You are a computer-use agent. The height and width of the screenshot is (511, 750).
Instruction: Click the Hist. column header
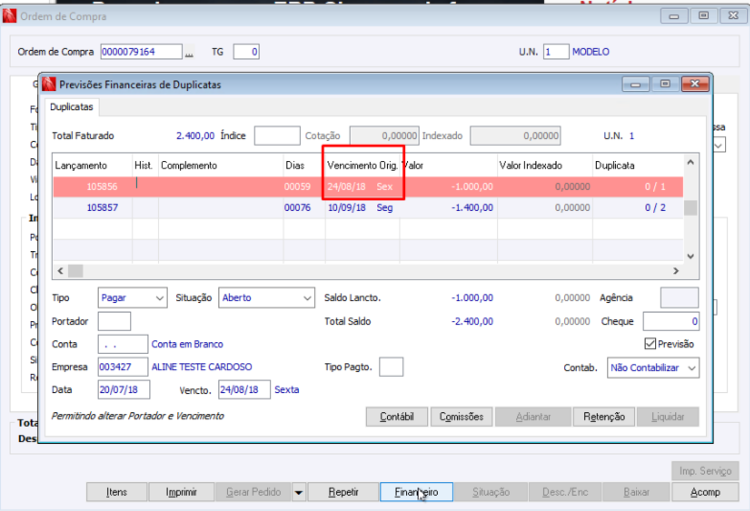[x=145, y=166]
